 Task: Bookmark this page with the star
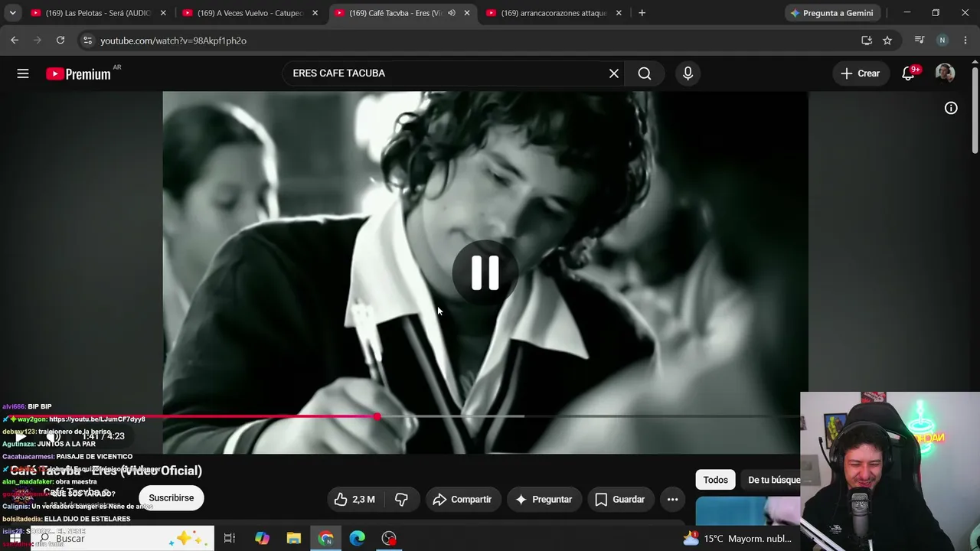887,41
